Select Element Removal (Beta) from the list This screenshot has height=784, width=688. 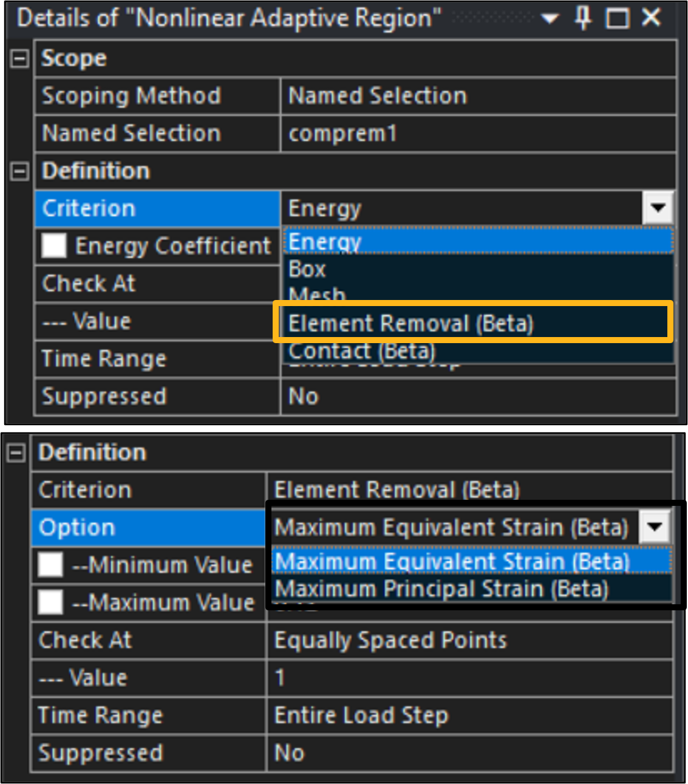[x=410, y=324]
